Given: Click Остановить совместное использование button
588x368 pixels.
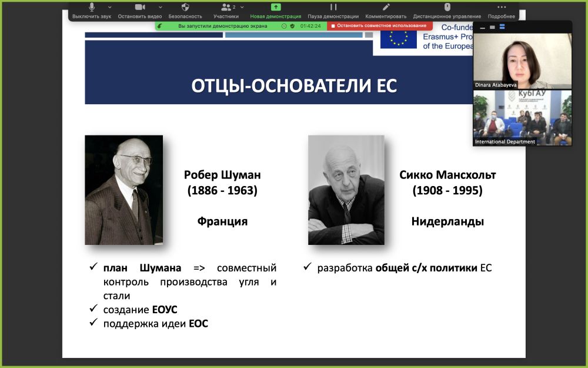Looking at the screenshot, I should tap(379, 26).
